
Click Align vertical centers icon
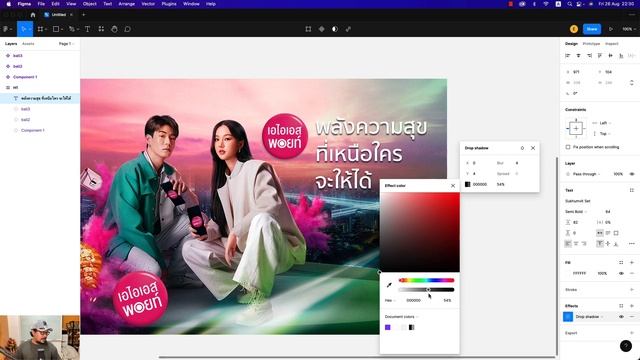(x=611, y=56)
